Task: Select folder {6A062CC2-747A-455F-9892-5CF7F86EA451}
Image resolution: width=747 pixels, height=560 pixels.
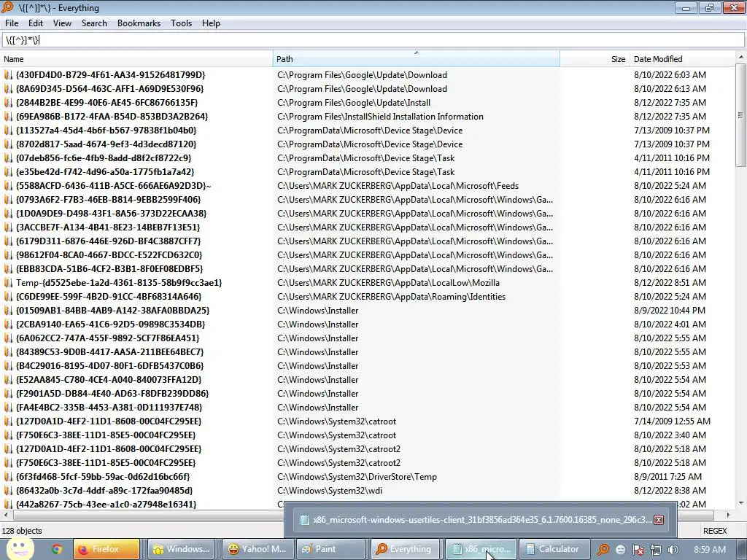Action: click(x=108, y=338)
